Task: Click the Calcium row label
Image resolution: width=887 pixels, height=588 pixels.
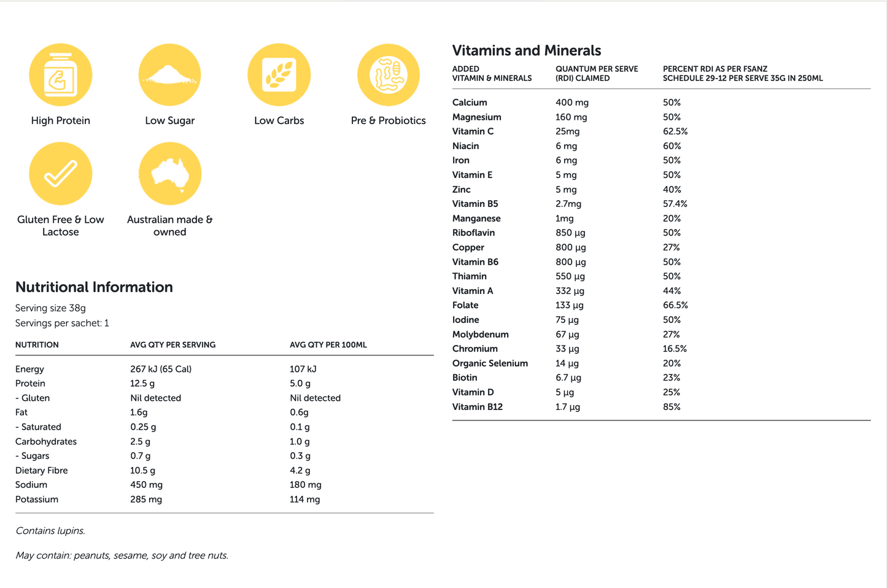Action: coord(470,103)
